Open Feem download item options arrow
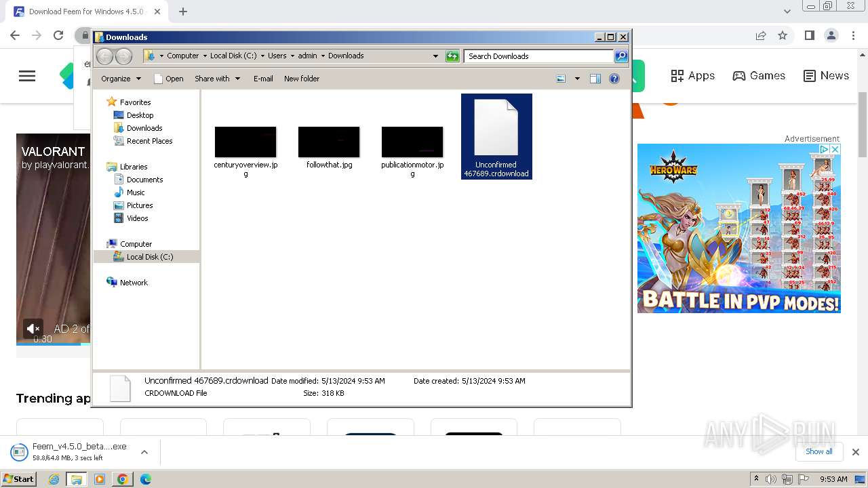868x488 pixels. 144,451
